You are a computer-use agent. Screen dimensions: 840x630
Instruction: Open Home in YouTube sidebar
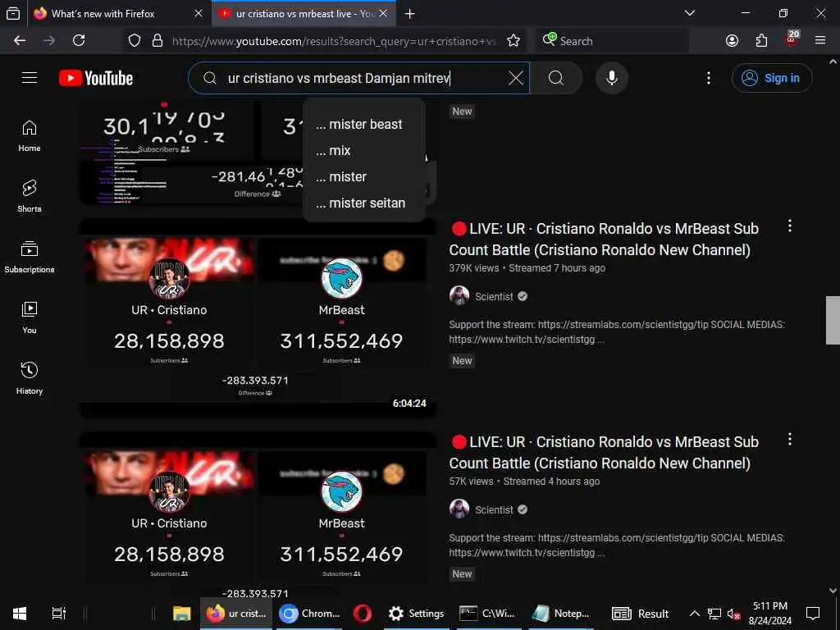pos(30,136)
